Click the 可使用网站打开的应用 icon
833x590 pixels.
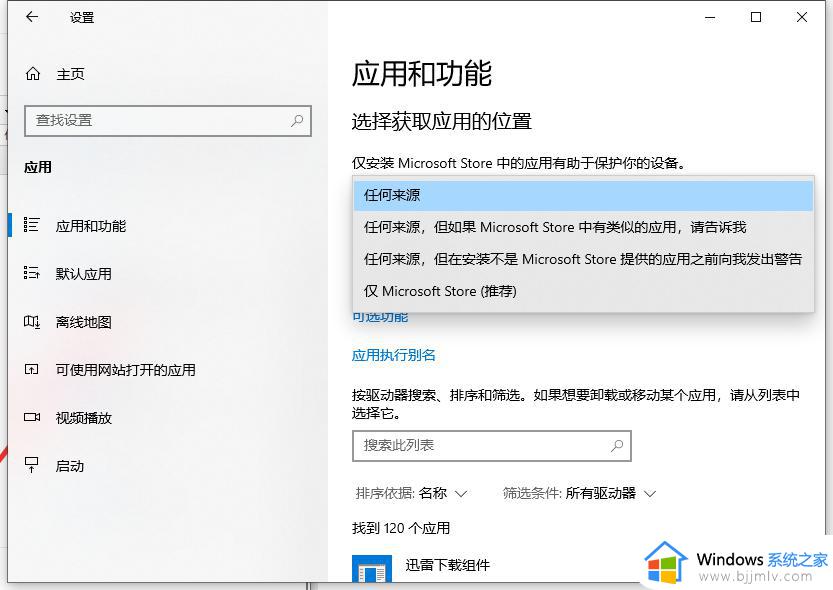pyautogui.click(x=31, y=370)
